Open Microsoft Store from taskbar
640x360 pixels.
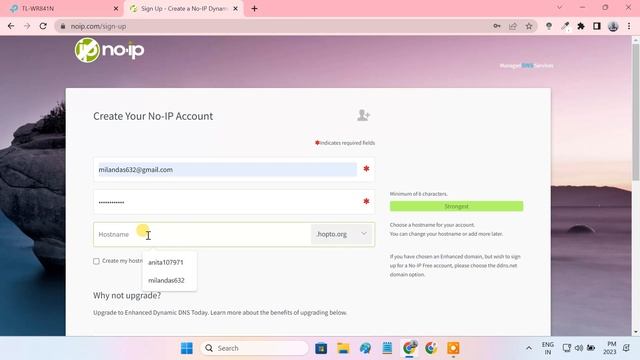pyautogui.click(x=321, y=348)
